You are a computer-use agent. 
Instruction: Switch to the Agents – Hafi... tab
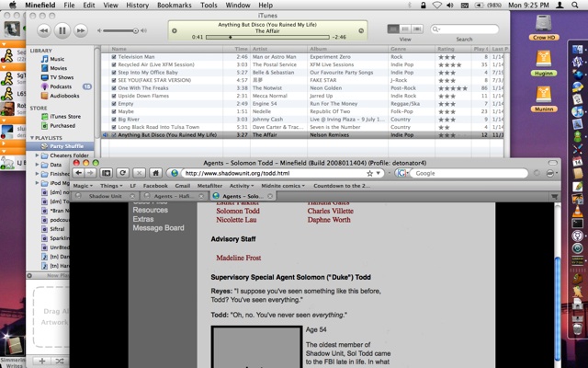[174, 196]
